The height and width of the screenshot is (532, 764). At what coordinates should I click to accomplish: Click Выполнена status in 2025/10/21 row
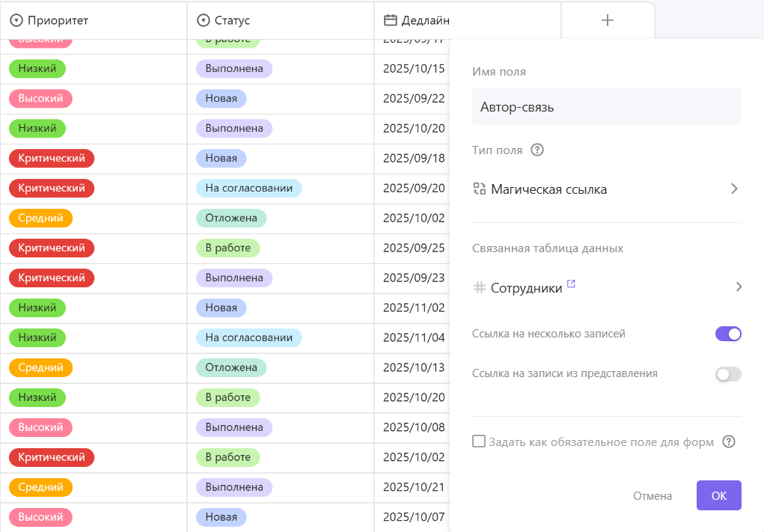coord(234,487)
